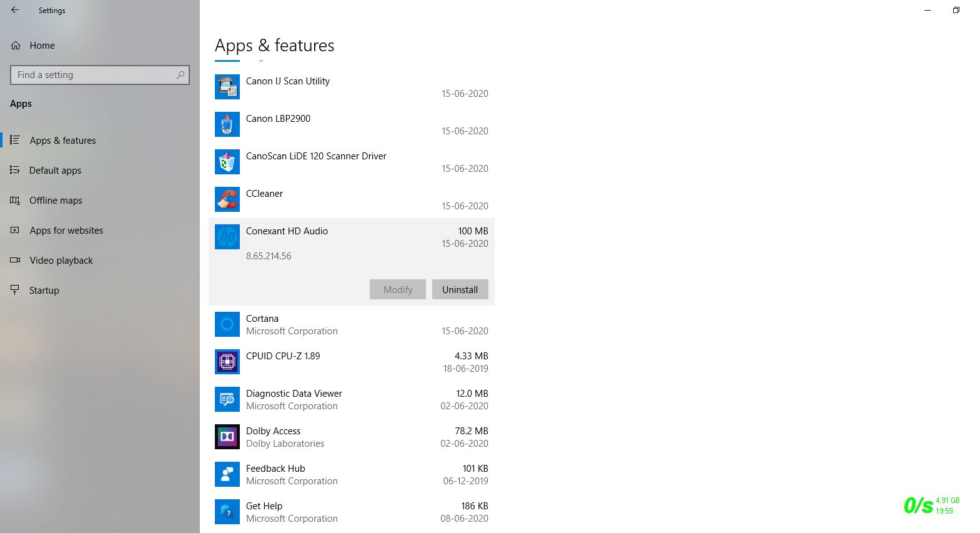The image size is (980, 533).
Task: Open the Offline maps section
Action: pos(100,200)
